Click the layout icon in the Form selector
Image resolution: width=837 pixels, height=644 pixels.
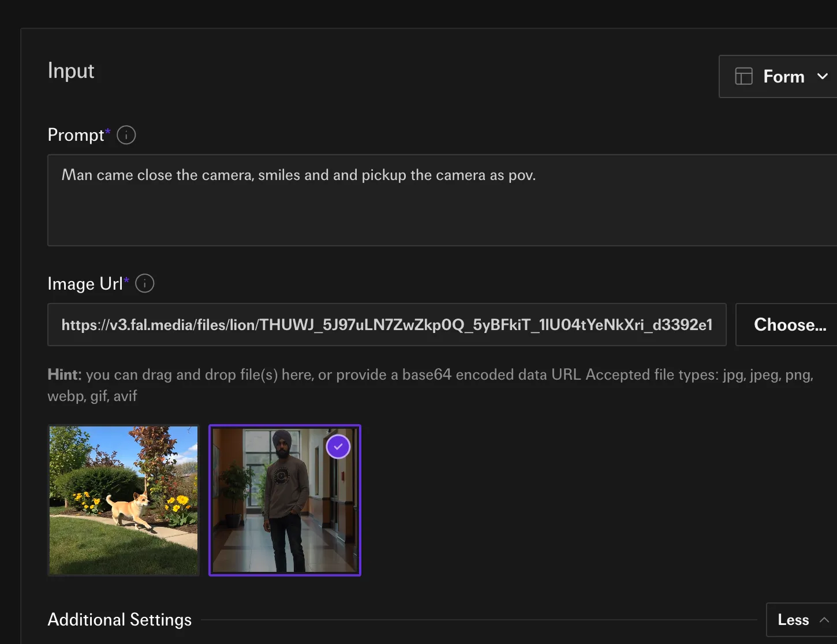point(743,76)
